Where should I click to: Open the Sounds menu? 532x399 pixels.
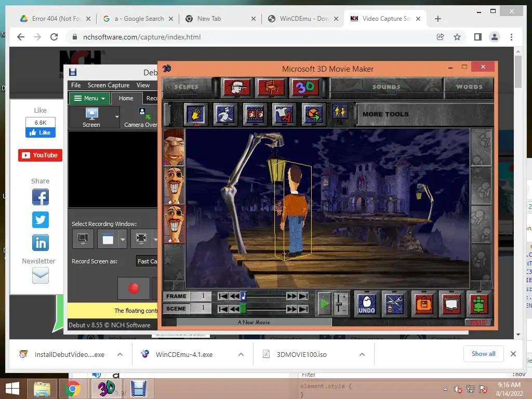pyautogui.click(x=386, y=87)
